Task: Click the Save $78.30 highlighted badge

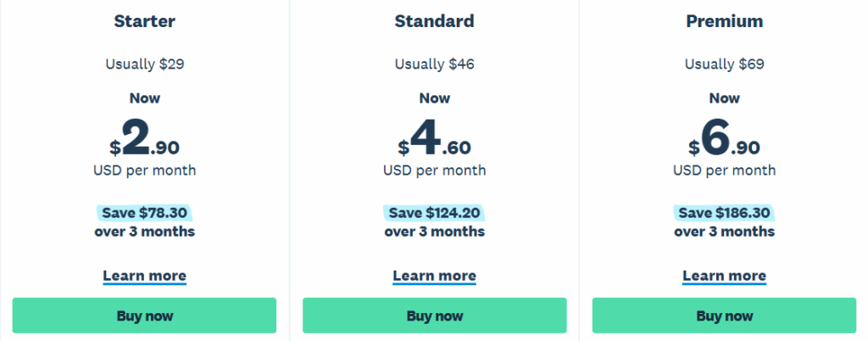Action: (144, 213)
